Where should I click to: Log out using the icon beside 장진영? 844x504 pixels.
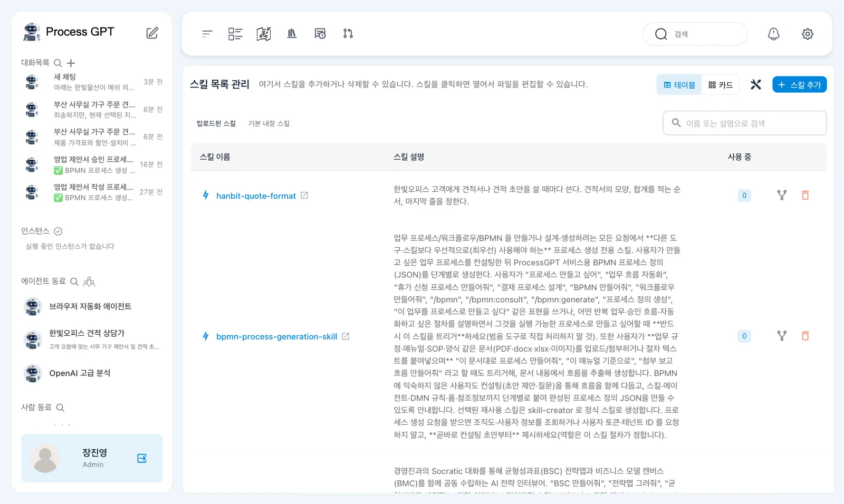(x=142, y=458)
